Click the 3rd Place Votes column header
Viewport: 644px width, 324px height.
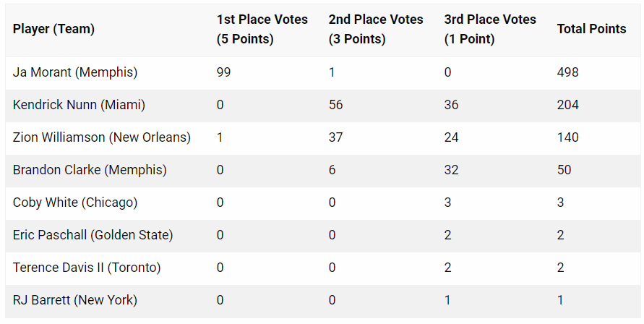[x=490, y=29]
